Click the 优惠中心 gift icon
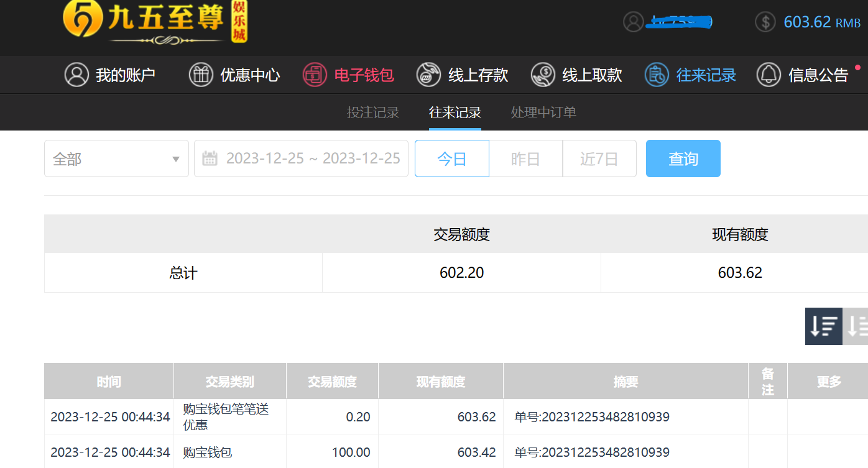Screen dimensions: 868x468 click(x=201, y=75)
